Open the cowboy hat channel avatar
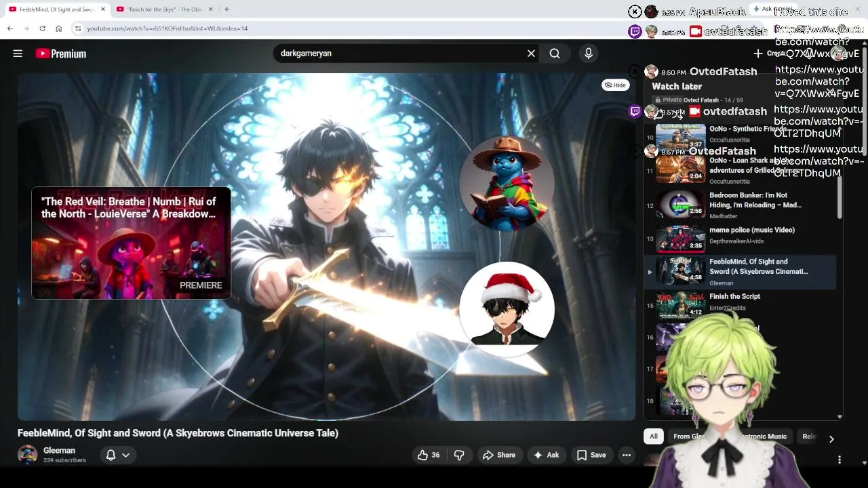This screenshot has width=868, height=488. point(507,184)
